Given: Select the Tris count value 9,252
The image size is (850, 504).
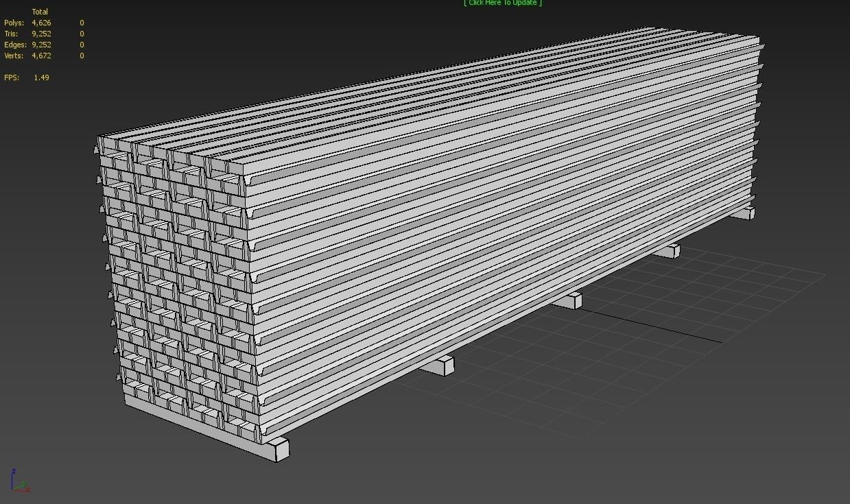Looking at the screenshot, I should [x=41, y=34].
